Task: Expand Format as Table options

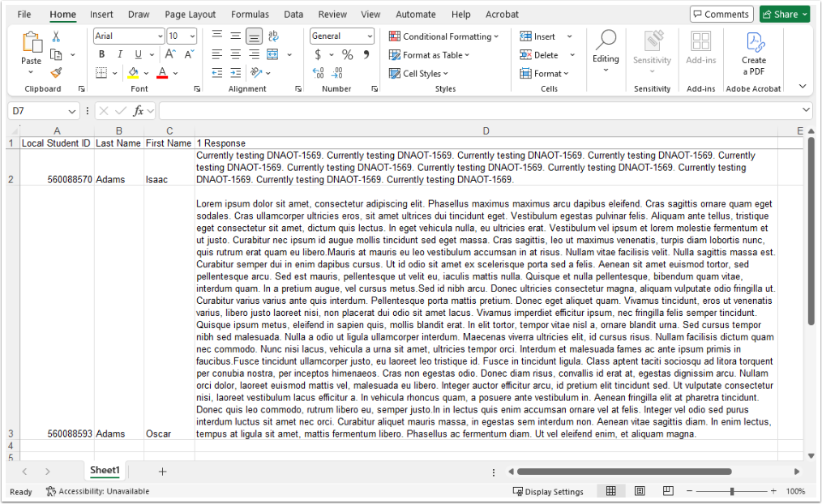Action: point(429,55)
